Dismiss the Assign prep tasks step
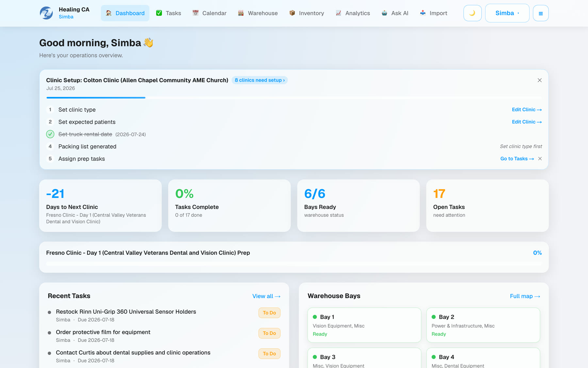Viewport: 588px width, 368px height. point(540,159)
